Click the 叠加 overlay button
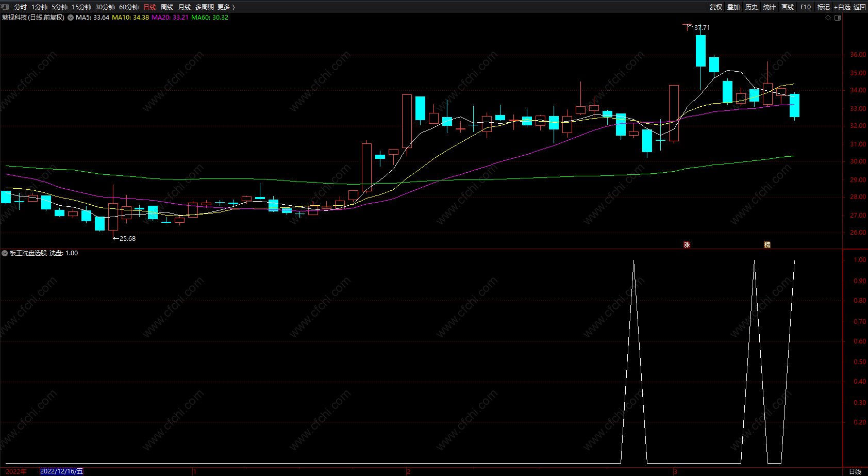 (733, 7)
